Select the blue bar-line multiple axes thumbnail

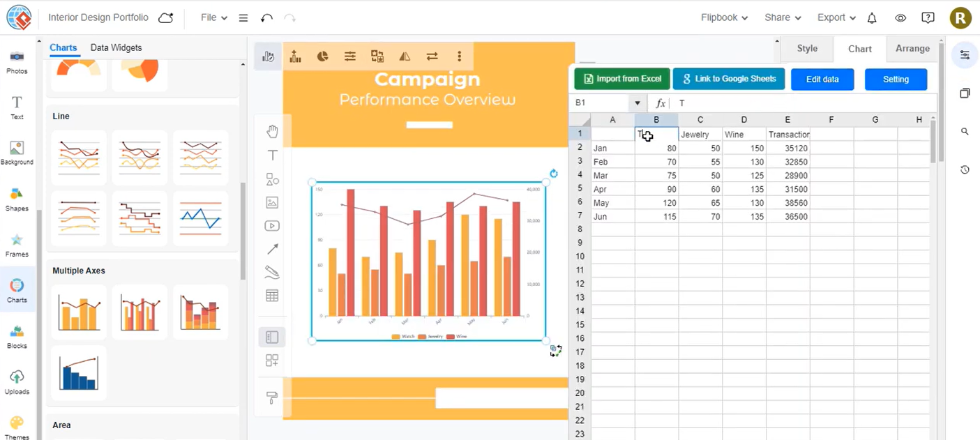79,372
